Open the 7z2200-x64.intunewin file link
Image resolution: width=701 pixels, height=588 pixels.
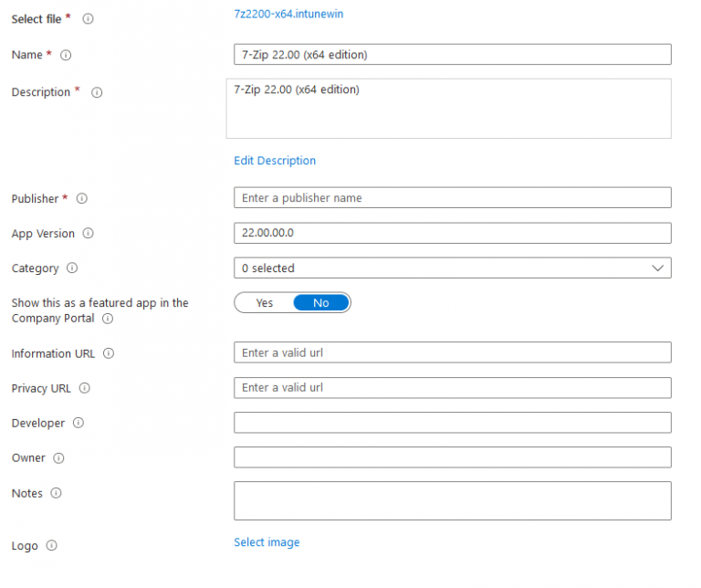[288, 14]
